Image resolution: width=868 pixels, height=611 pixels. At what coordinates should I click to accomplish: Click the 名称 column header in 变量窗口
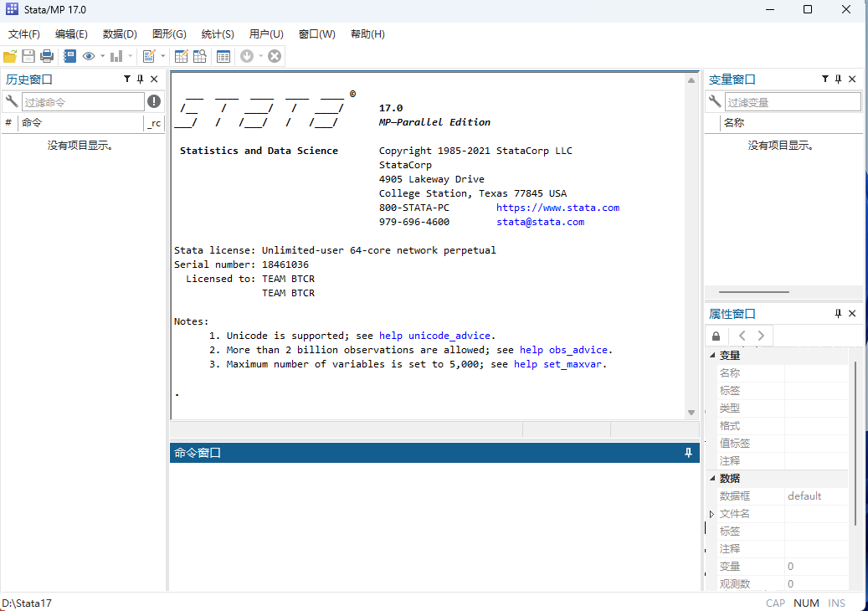[792, 123]
